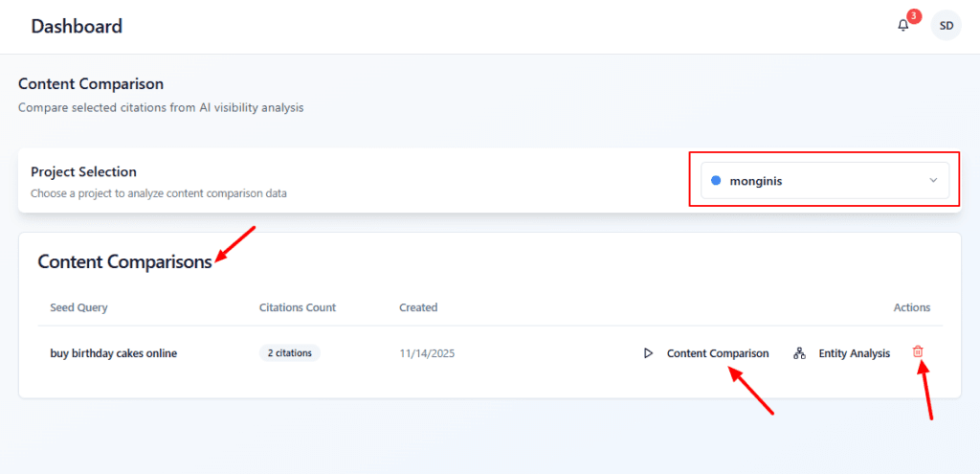Click the Seed Query column header
980x474 pixels.
pos(78,307)
